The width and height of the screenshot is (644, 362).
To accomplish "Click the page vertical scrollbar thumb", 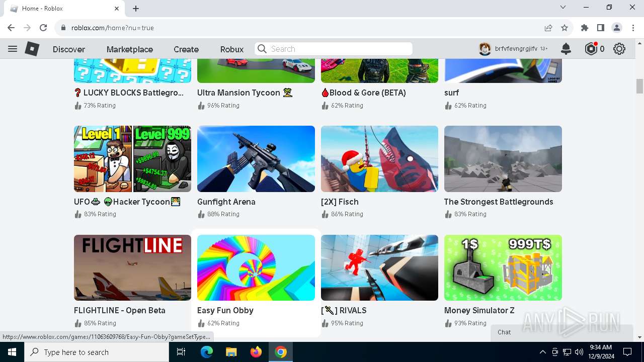I will click(639, 86).
